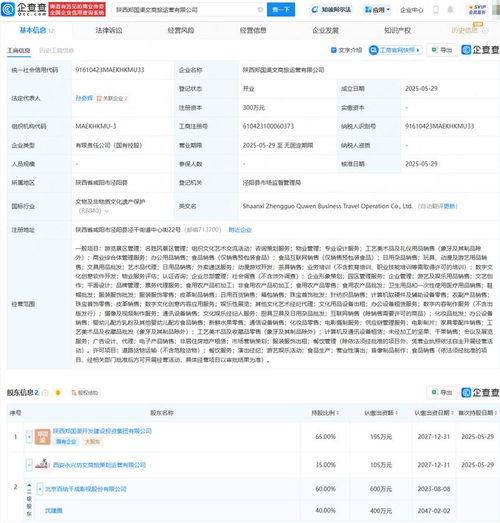Switch to the 经营信息 tab
Viewport: 500px width, 523px height.
tap(253, 30)
